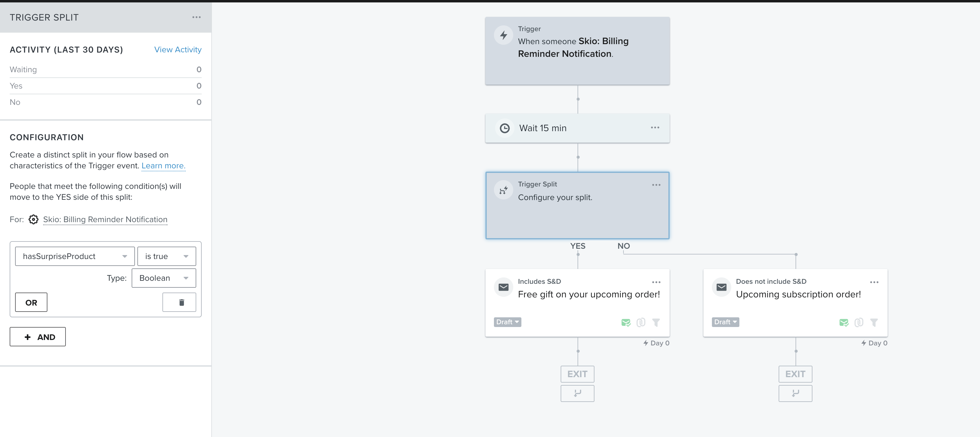Change Boolean type dropdown
Screen dimensions: 980x437
(164, 278)
